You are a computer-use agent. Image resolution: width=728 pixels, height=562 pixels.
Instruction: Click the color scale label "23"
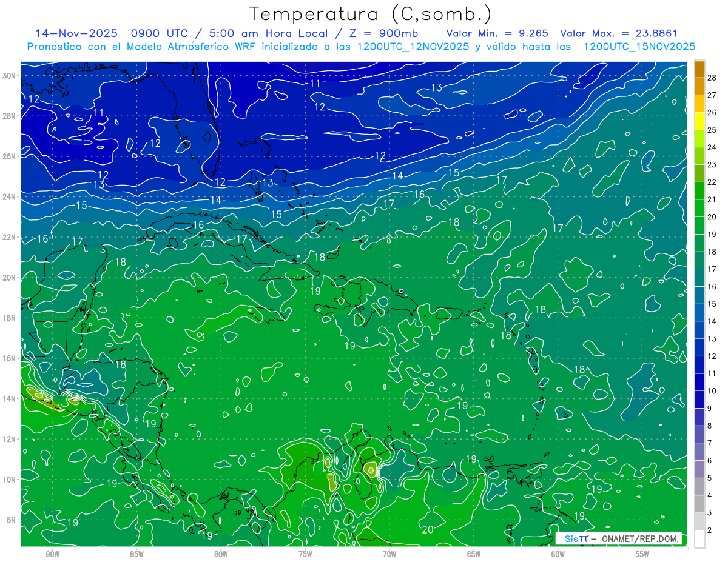712,165
